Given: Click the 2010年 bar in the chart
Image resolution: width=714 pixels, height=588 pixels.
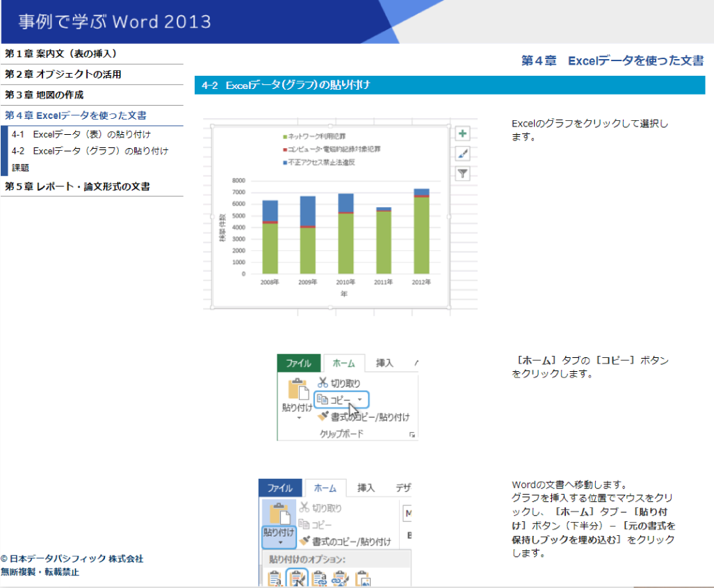Looking at the screenshot, I should click(346, 234).
